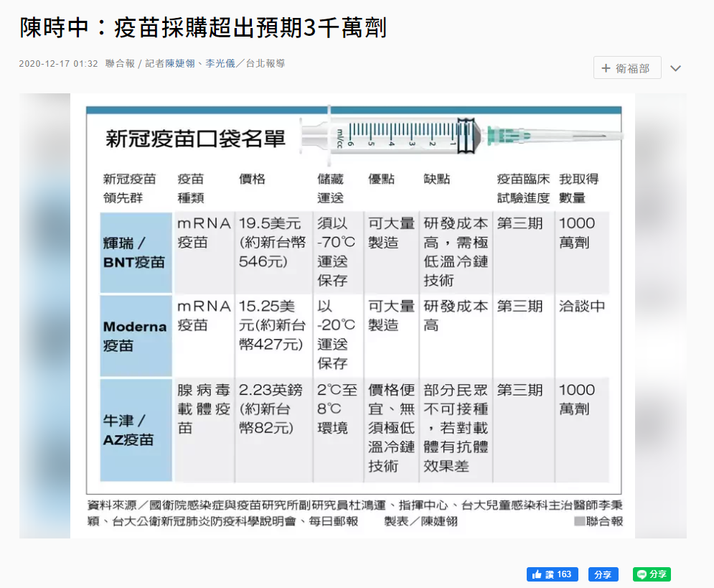Share article via green LINE 分享 button
The height and width of the screenshot is (588, 714).
pyautogui.click(x=652, y=574)
